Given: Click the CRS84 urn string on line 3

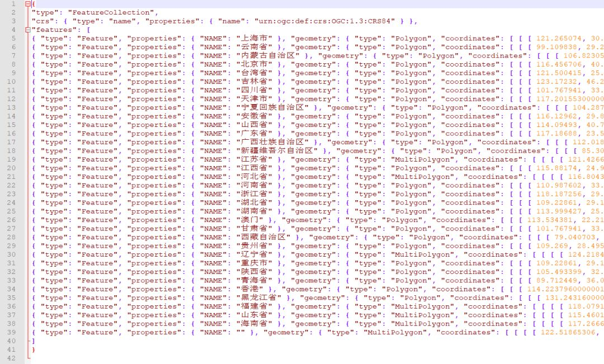Looking at the screenshot, I should coord(324,21).
